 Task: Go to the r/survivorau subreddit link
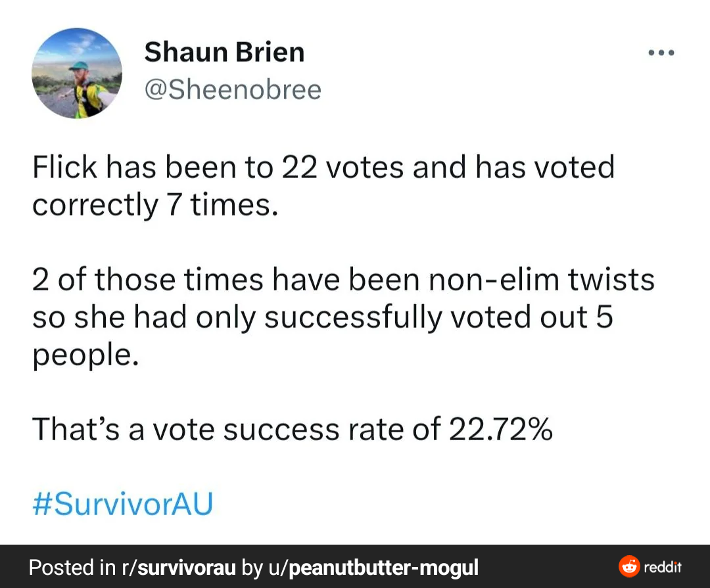tap(178, 567)
